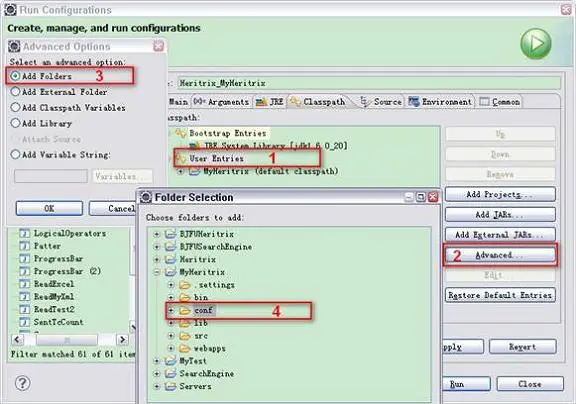Select Add Library radio option
The image size is (576, 404).
[15, 123]
